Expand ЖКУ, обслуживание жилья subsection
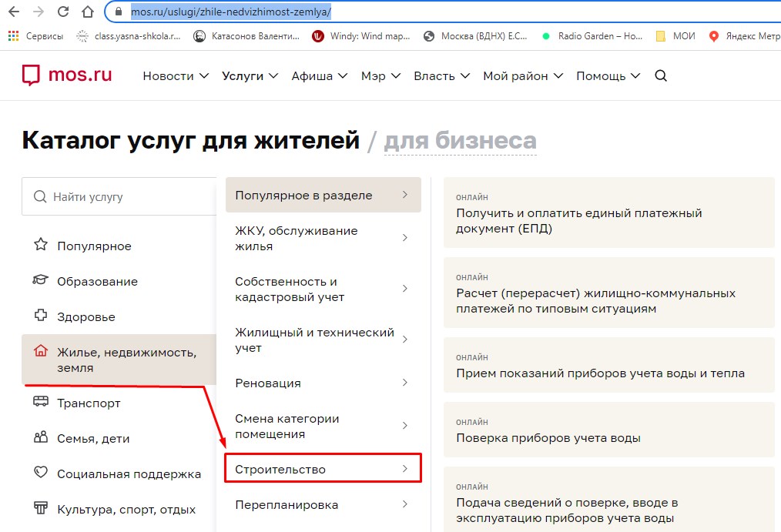Image resolution: width=781 pixels, height=532 pixels. [x=323, y=238]
